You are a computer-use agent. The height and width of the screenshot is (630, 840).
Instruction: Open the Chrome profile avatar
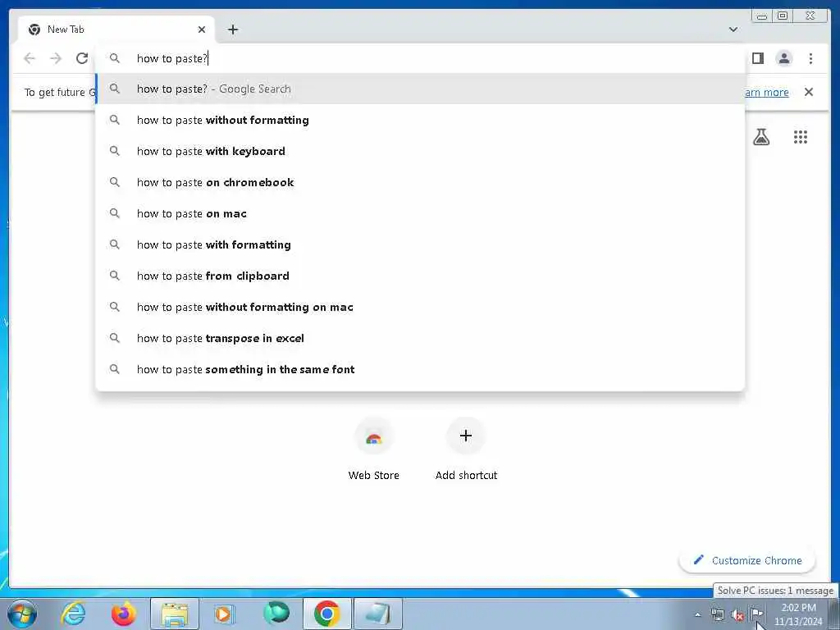(783, 58)
